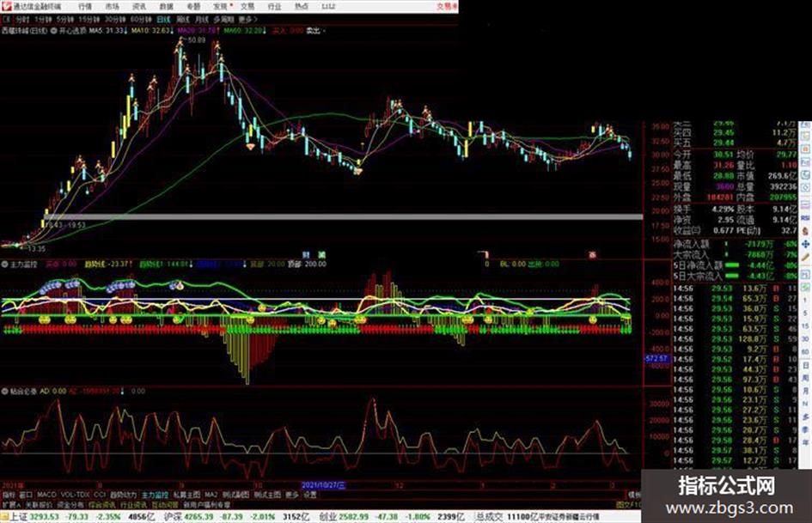This screenshot has height=523, width=812.
Task: Select the 主力监控 indicator tab at bottom
Action: (155, 495)
